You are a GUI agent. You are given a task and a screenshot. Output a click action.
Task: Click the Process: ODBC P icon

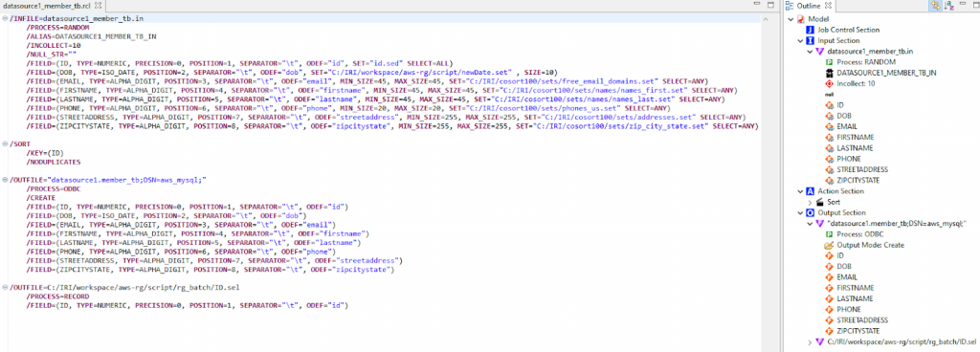(x=830, y=234)
